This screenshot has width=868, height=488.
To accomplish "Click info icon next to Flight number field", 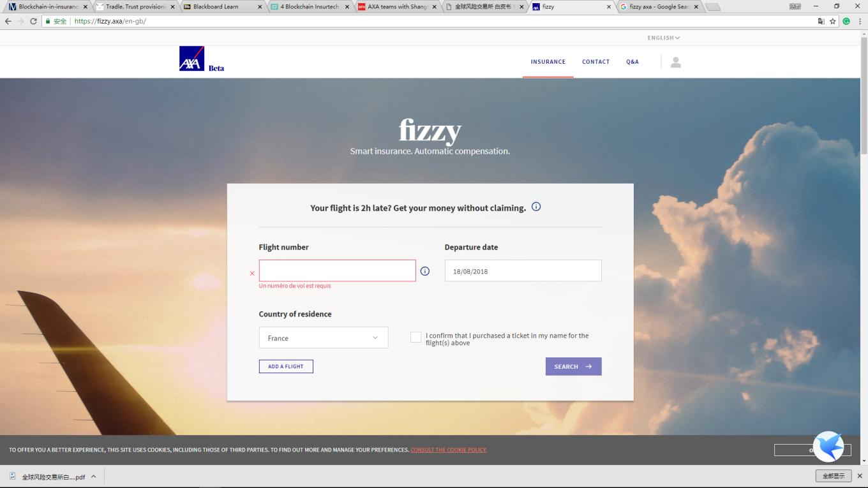I will pos(425,271).
